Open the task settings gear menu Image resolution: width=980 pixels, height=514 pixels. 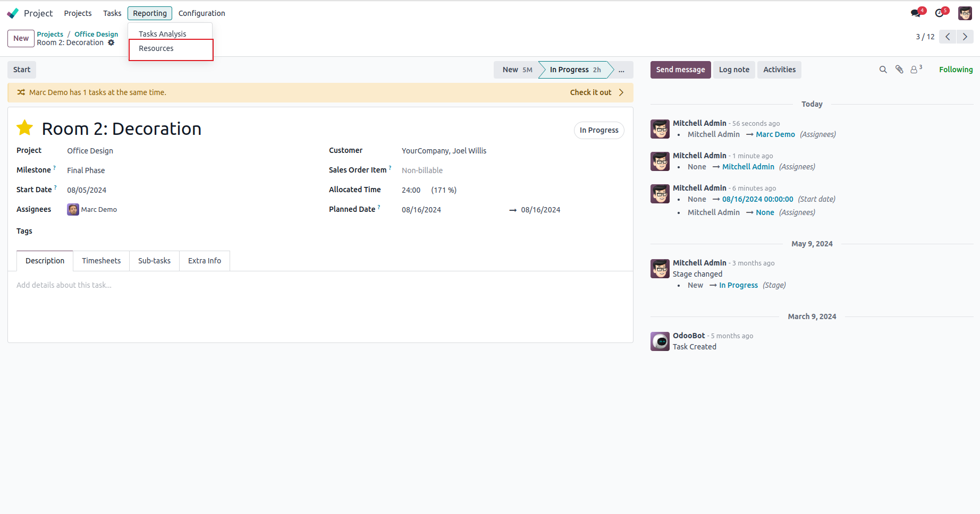click(111, 42)
